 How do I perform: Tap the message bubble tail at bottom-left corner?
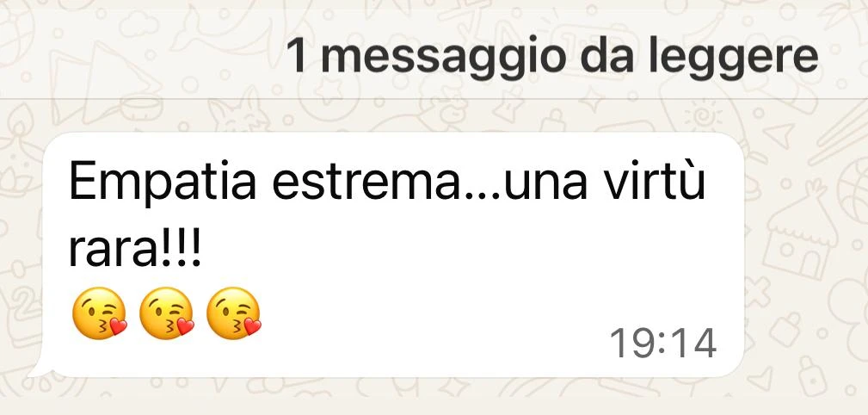(x=40, y=369)
